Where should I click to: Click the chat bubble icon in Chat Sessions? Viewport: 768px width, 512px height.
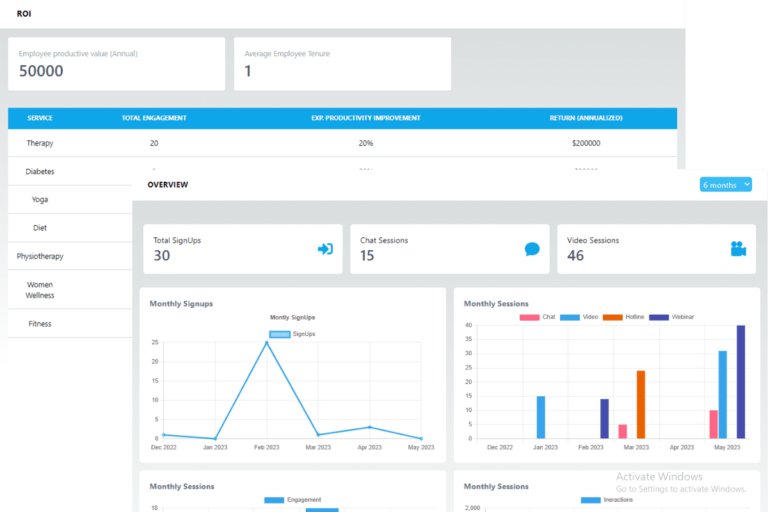point(532,249)
